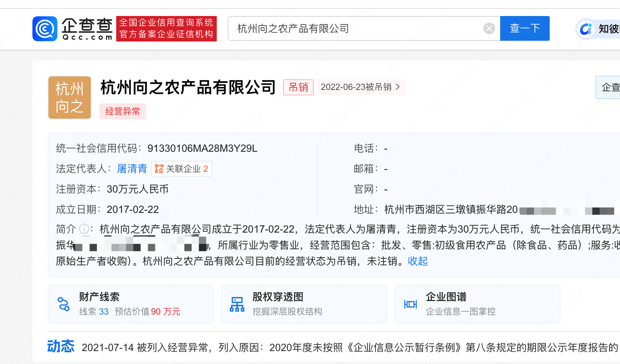620x364 pixels.
Task: Click the 财产线索 chain icon
Action: tap(64, 304)
